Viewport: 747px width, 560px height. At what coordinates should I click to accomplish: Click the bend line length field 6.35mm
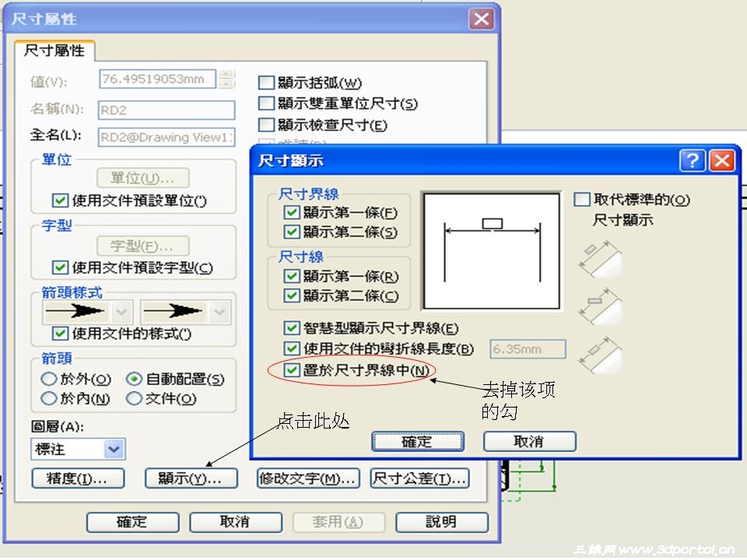(528, 349)
